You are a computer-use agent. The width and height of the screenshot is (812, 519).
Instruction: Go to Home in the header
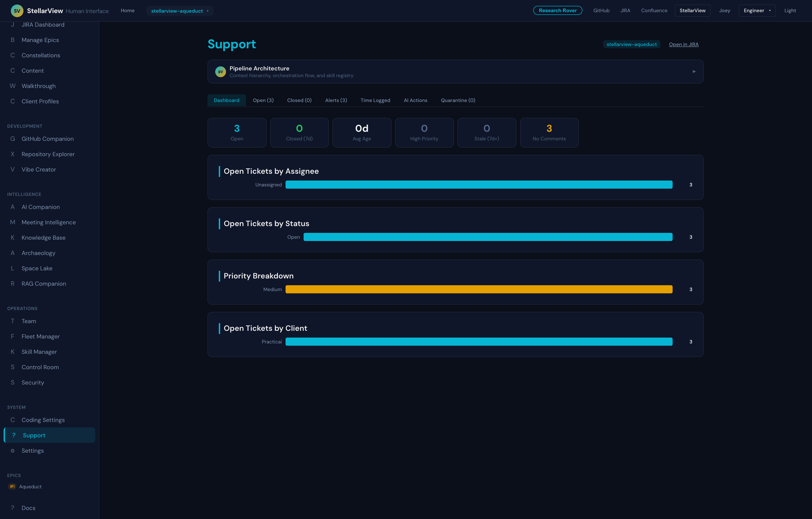pyautogui.click(x=127, y=10)
